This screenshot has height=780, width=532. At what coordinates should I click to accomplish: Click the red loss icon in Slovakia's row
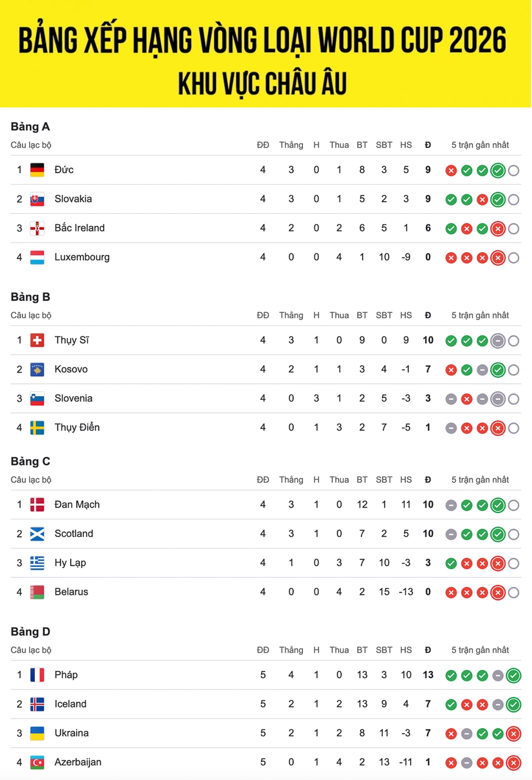[x=482, y=200]
